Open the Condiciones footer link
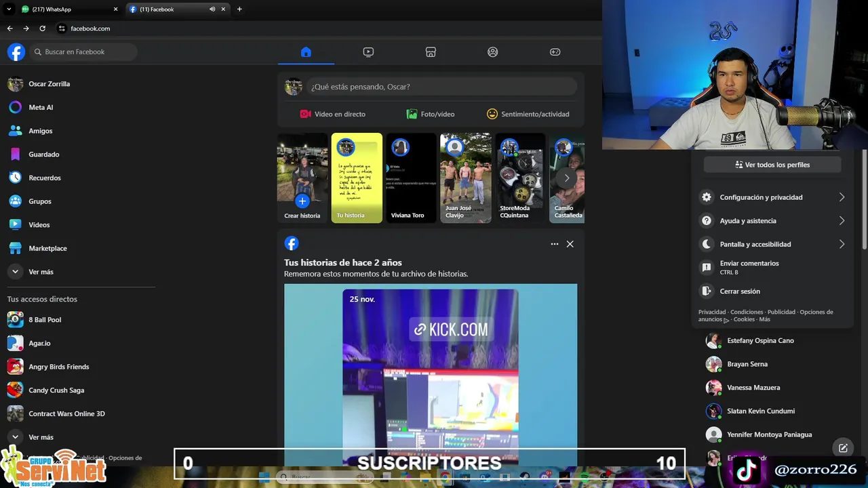Viewport: 868px width, 488px height. click(747, 312)
